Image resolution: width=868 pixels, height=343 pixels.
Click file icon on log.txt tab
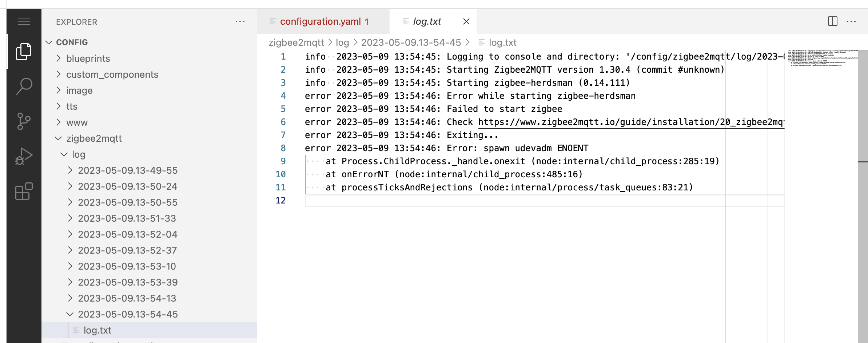[406, 21]
